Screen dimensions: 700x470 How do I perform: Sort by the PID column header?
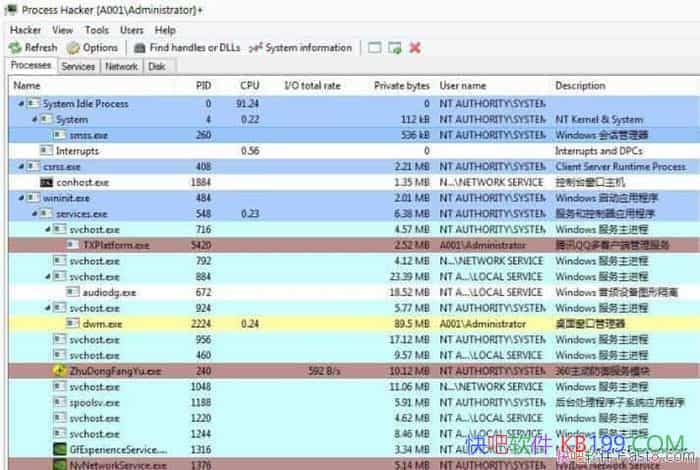[204, 85]
